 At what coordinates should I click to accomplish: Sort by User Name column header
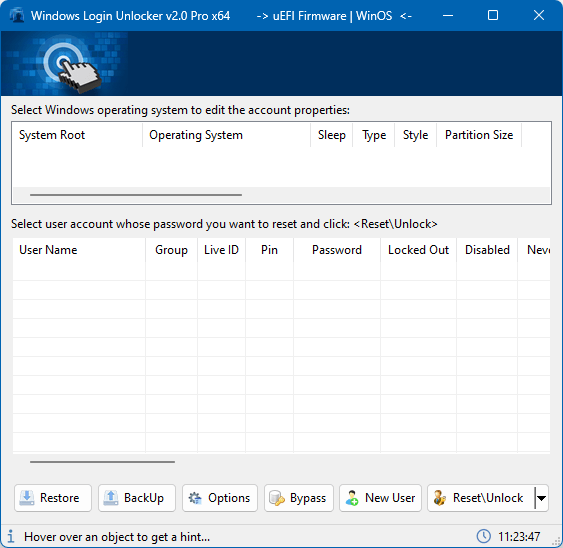click(x=79, y=250)
